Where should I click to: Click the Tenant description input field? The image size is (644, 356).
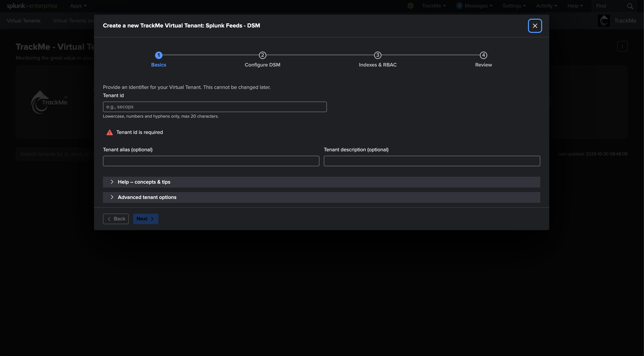432,161
